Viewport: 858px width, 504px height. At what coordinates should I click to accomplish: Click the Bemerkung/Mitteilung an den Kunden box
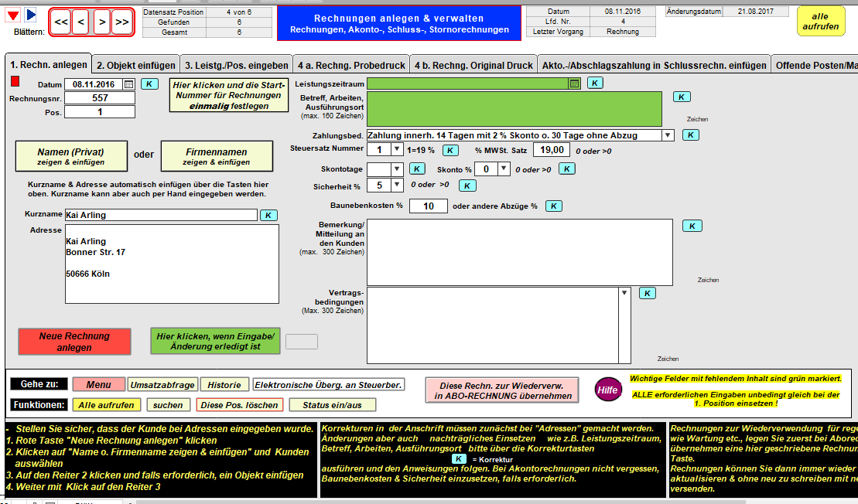(x=520, y=252)
